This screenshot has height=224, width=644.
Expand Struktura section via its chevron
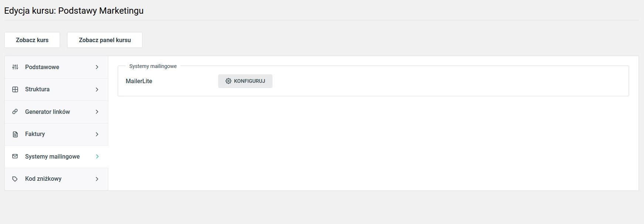pyautogui.click(x=97, y=89)
